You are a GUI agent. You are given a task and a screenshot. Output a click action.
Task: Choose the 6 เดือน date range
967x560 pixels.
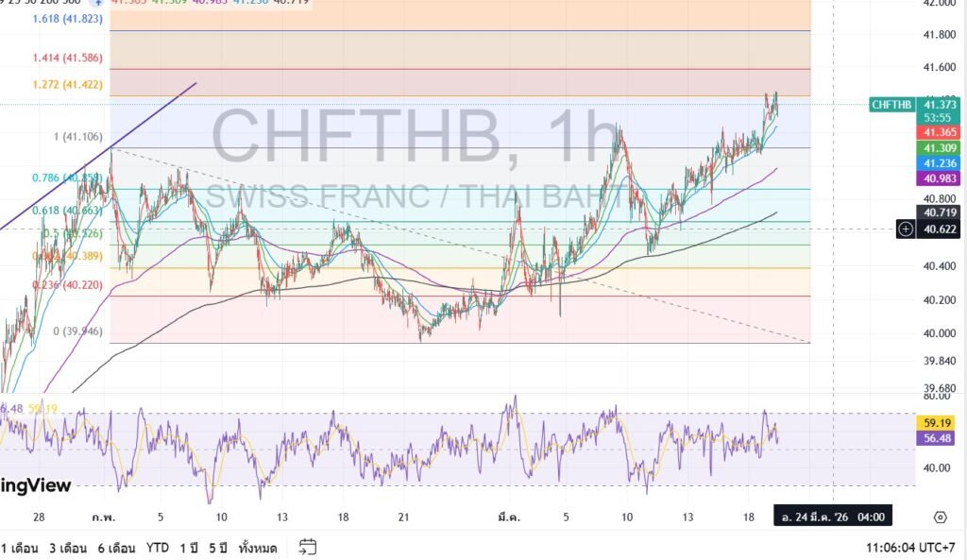[x=117, y=548]
